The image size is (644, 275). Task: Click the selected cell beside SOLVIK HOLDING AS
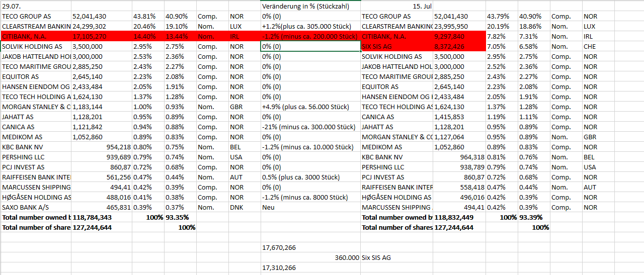point(310,46)
